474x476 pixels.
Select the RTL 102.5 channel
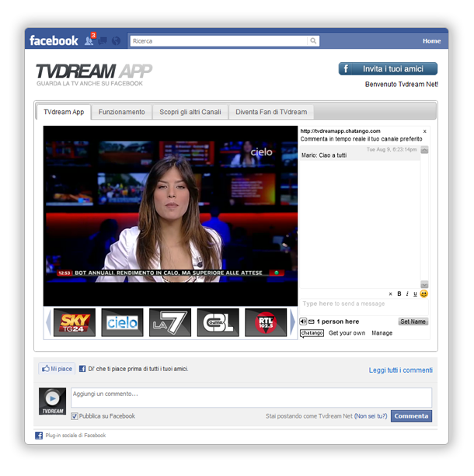(x=266, y=322)
